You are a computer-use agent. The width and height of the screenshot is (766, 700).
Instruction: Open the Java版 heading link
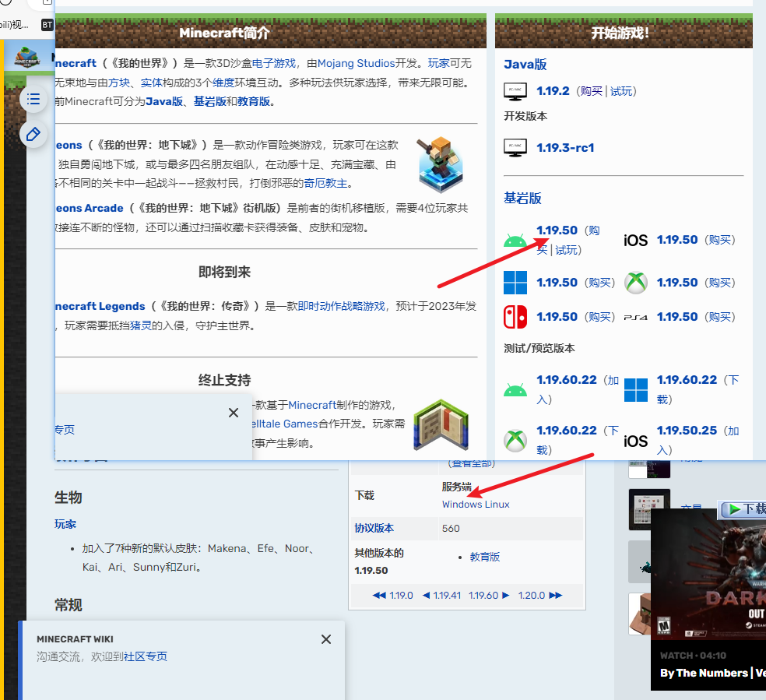click(525, 65)
